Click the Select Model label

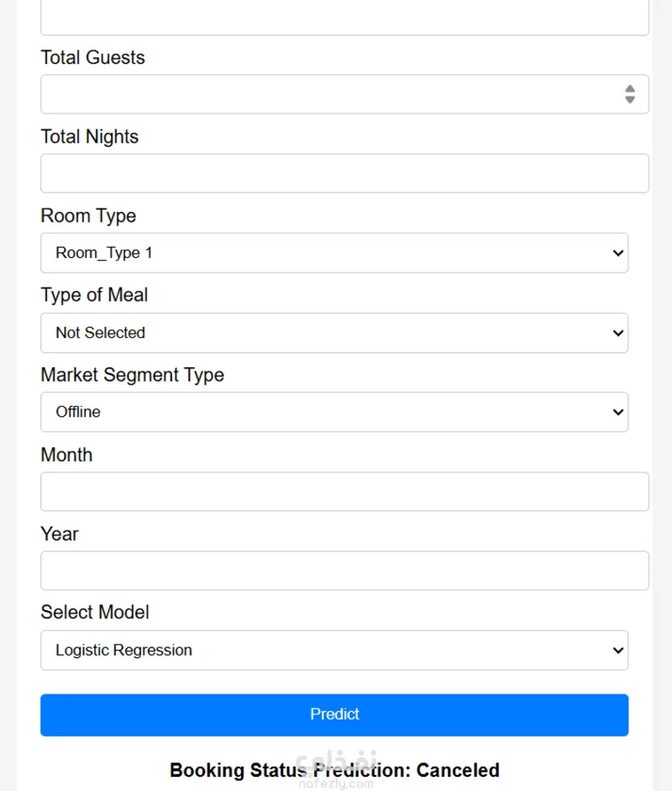click(95, 612)
